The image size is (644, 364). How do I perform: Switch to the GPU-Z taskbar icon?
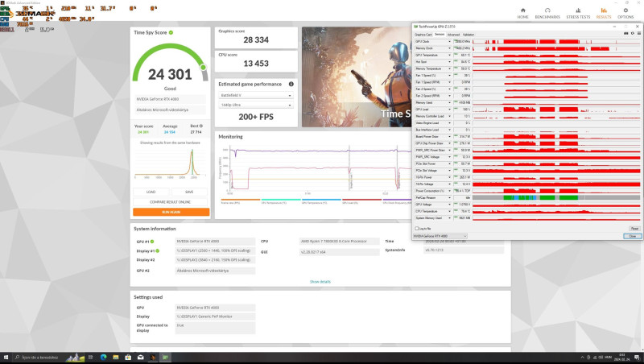165,358
